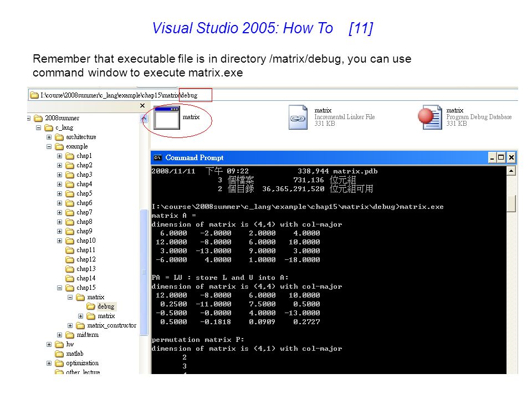
Task: Open chap8 folder in the tree
Action: click(84, 222)
